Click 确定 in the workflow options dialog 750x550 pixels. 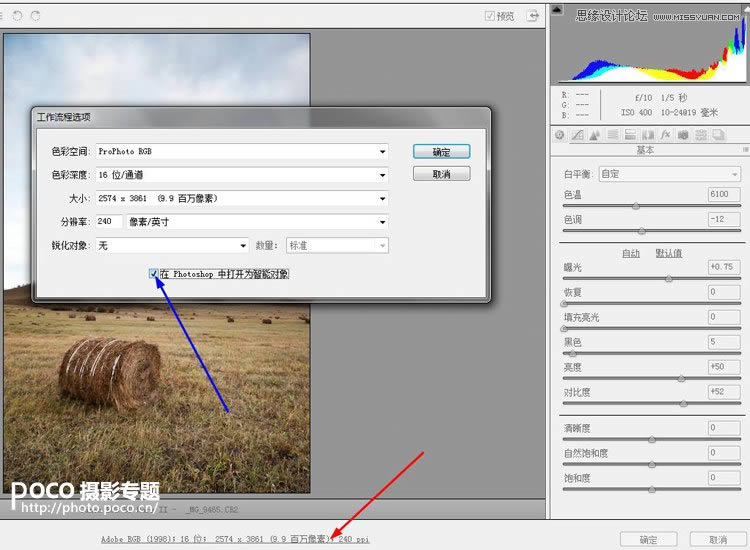(x=441, y=152)
